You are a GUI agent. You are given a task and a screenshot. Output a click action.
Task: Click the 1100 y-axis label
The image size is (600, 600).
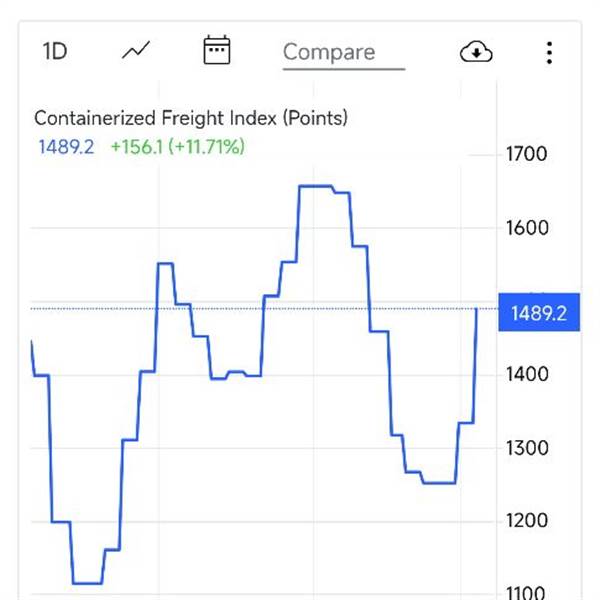[x=528, y=592]
